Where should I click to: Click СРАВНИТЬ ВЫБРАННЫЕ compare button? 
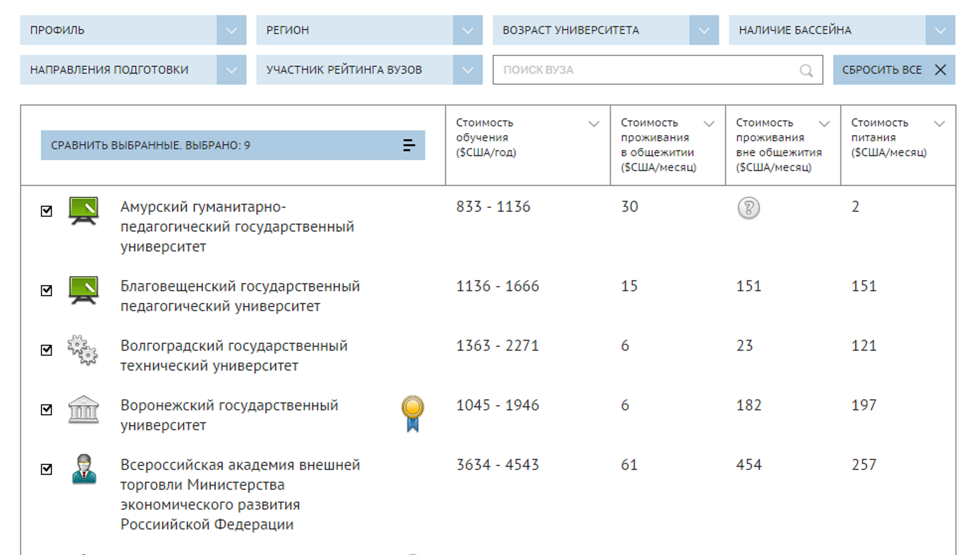233,146
